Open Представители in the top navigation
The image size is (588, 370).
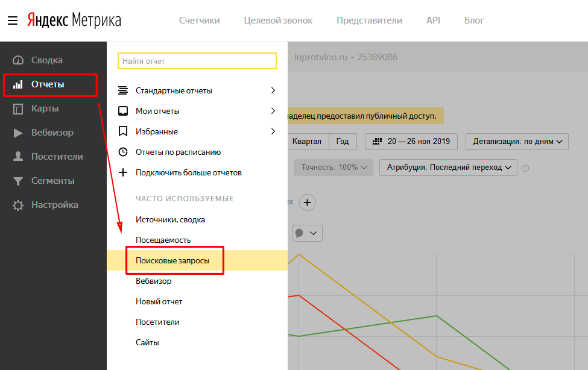coord(369,20)
